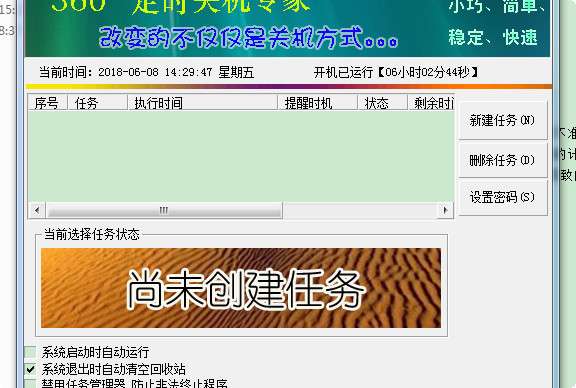Image resolution: width=576 pixels, height=388 pixels.
Task: Uncheck 系统退出时自动清空回收站 checkbox
Action: coord(30,369)
